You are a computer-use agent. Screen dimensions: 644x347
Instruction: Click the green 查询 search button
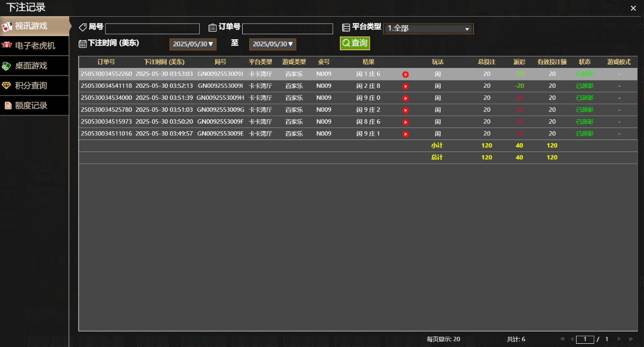tap(355, 43)
